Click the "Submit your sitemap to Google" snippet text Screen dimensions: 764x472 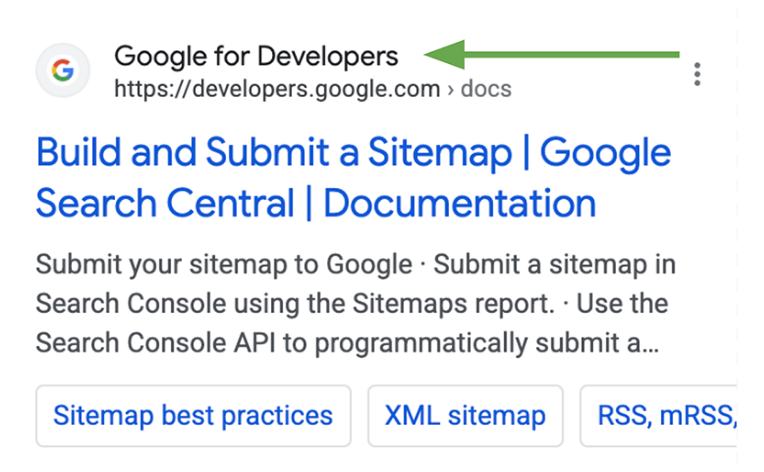pos(223,265)
